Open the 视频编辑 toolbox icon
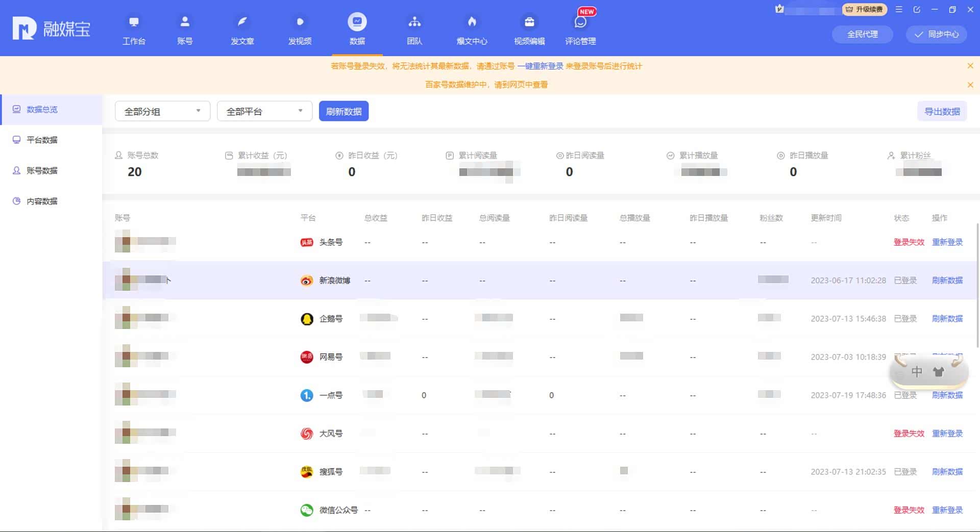Image resolution: width=980 pixels, height=532 pixels. tap(529, 29)
